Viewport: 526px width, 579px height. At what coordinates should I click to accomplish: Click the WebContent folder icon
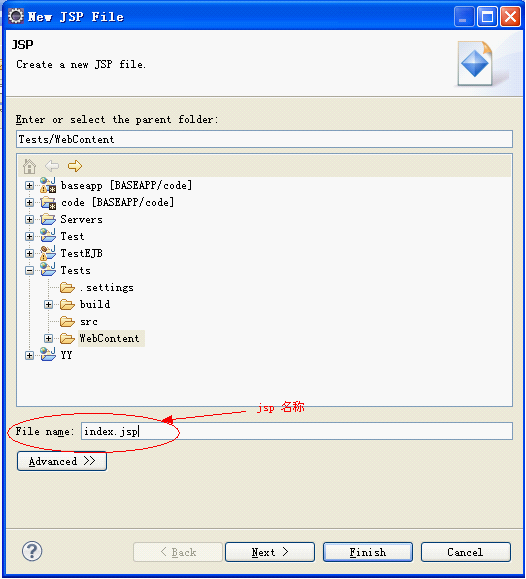(67, 338)
